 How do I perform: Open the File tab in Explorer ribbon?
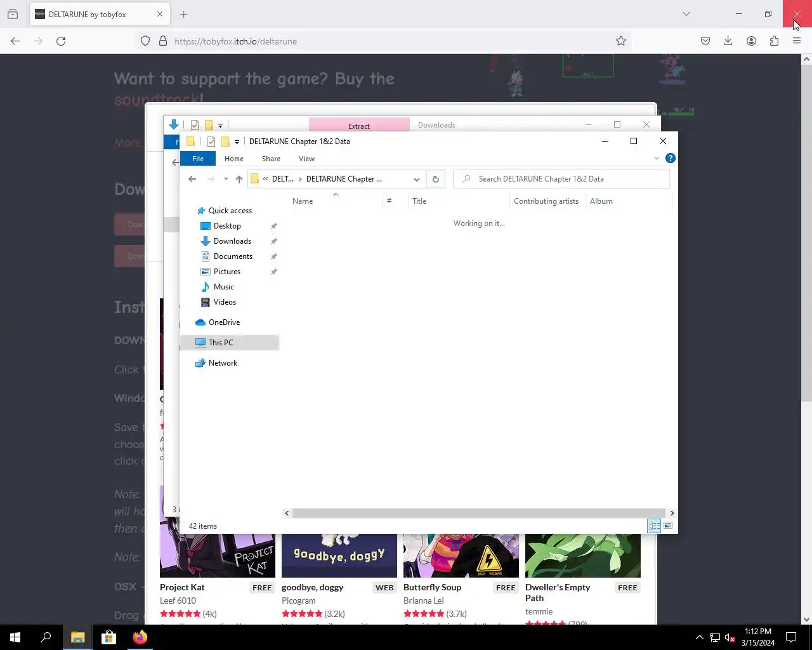[x=198, y=159]
